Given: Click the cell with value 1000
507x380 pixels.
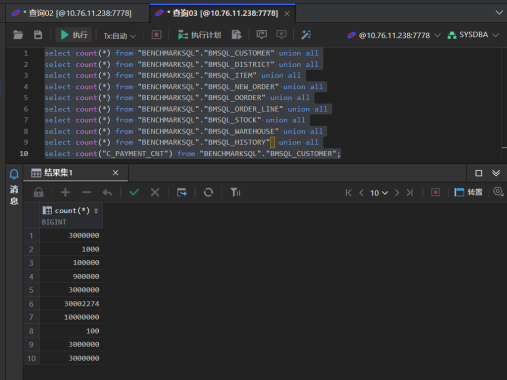Looking at the screenshot, I should point(71,249).
